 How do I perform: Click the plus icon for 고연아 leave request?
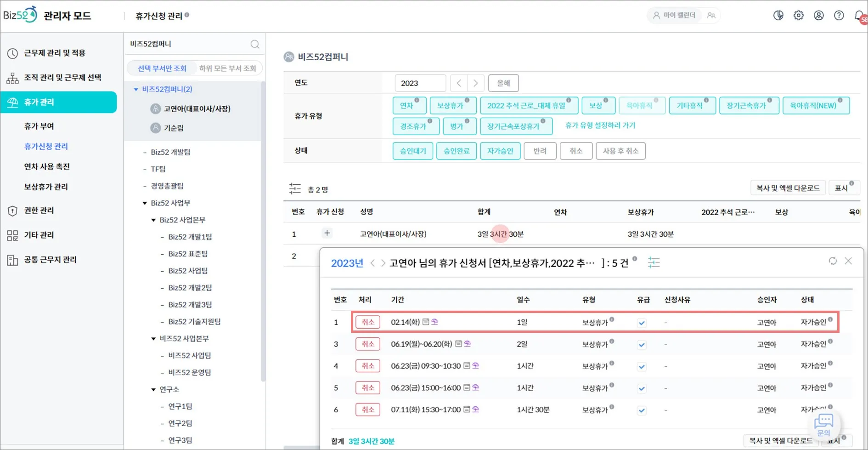tap(327, 233)
